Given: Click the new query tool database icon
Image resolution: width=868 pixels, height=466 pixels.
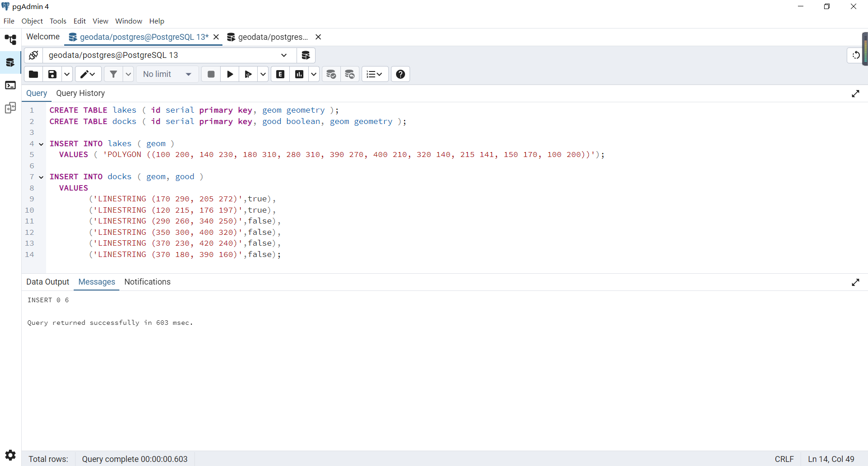Looking at the screenshot, I should tap(306, 55).
